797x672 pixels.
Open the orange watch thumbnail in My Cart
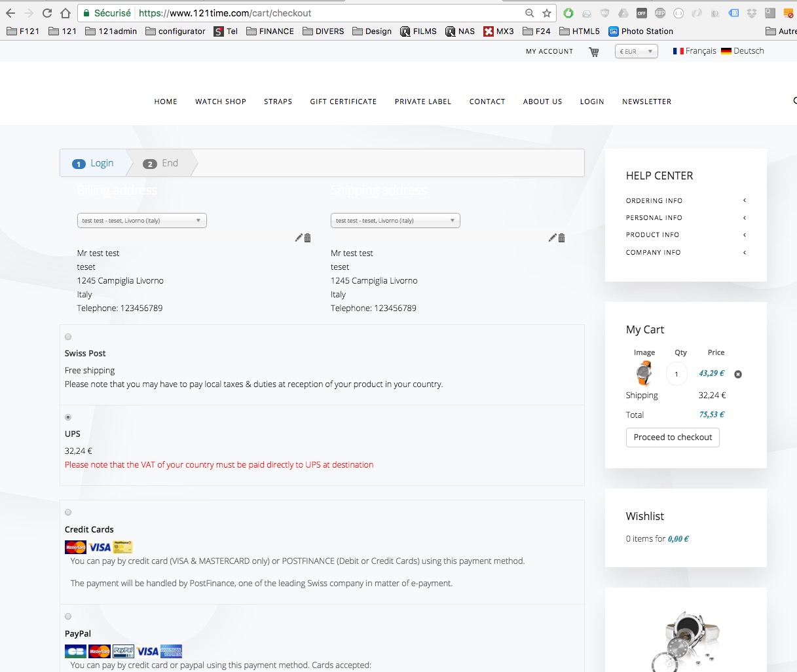pyautogui.click(x=644, y=373)
